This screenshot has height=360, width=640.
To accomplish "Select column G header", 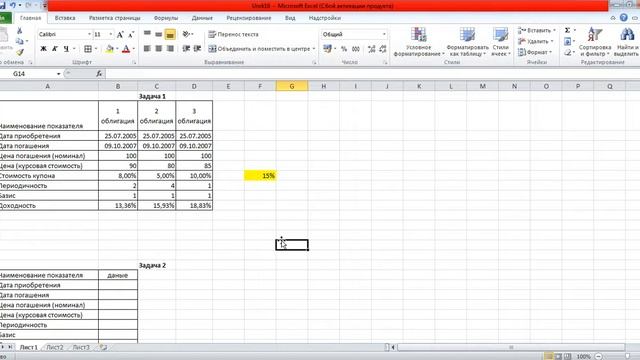I will [292, 86].
